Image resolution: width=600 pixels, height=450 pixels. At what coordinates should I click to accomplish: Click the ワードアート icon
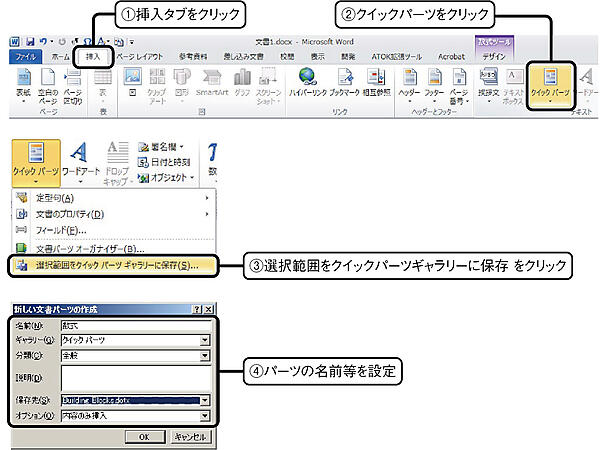80,156
